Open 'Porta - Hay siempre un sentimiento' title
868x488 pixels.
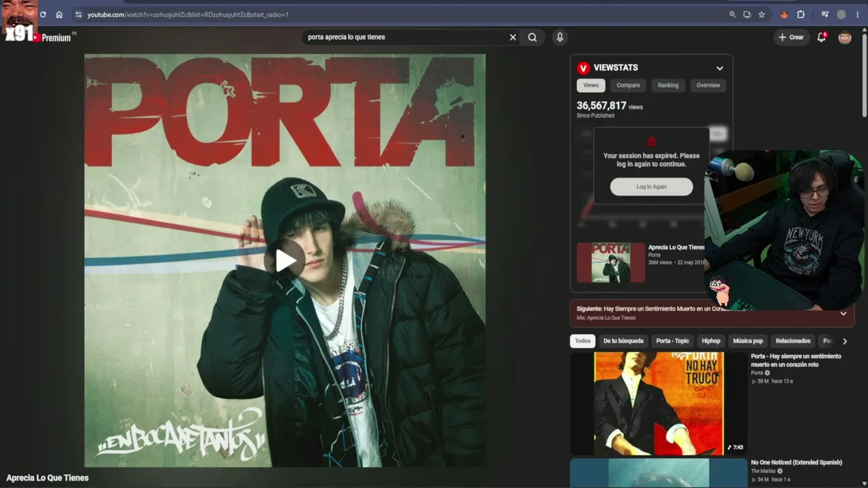coord(796,361)
